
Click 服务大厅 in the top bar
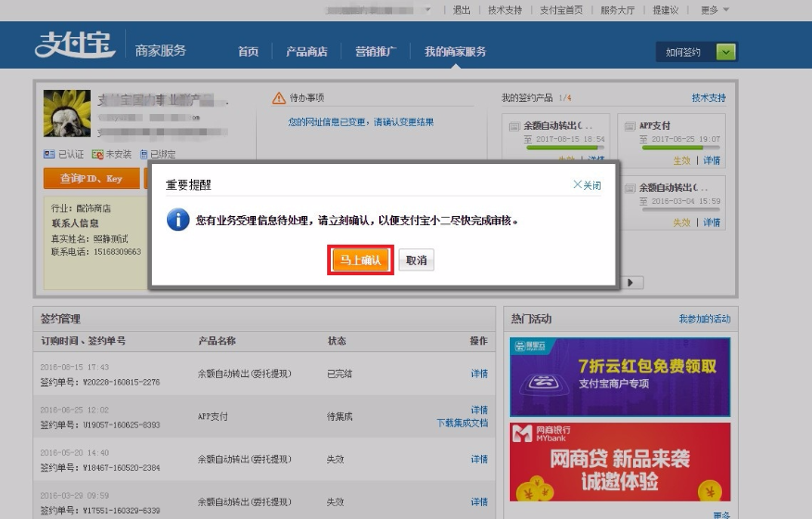(x=617, y=10)
